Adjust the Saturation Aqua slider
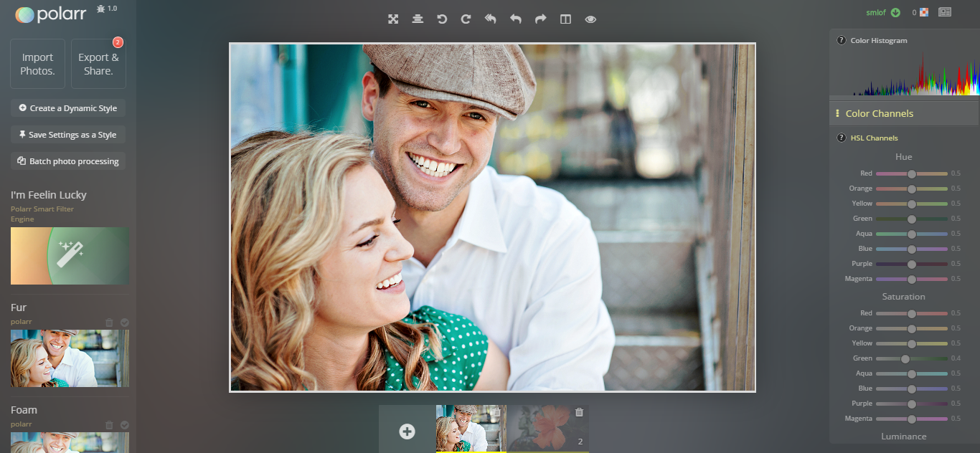The height and width of the screenshot is (453, 980). (912, 373)
